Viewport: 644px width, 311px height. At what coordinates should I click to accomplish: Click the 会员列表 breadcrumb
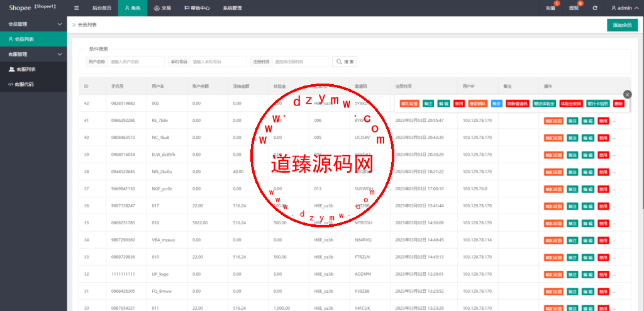87,25
